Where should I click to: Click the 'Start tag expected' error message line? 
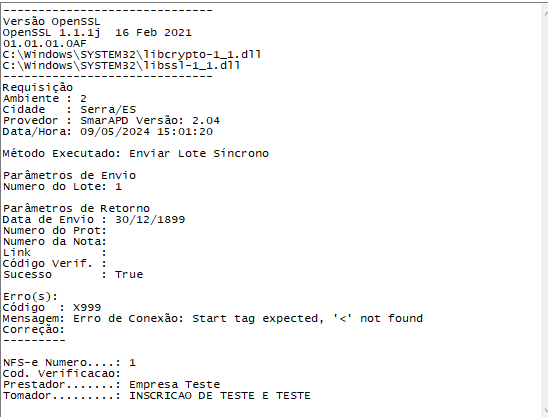click(x=212, y=318)
